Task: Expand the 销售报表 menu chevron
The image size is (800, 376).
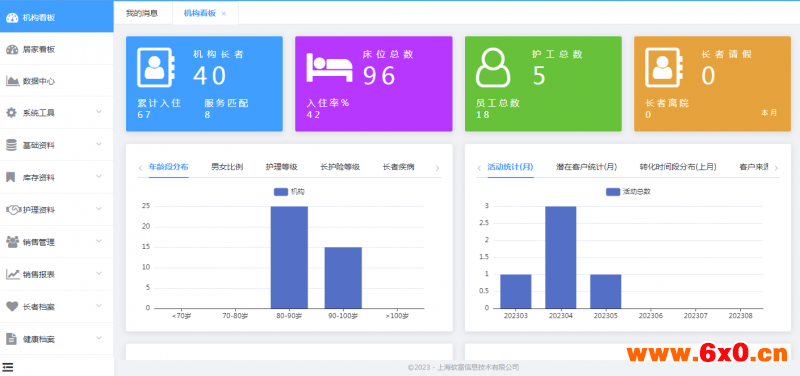Action: [99, 273]
